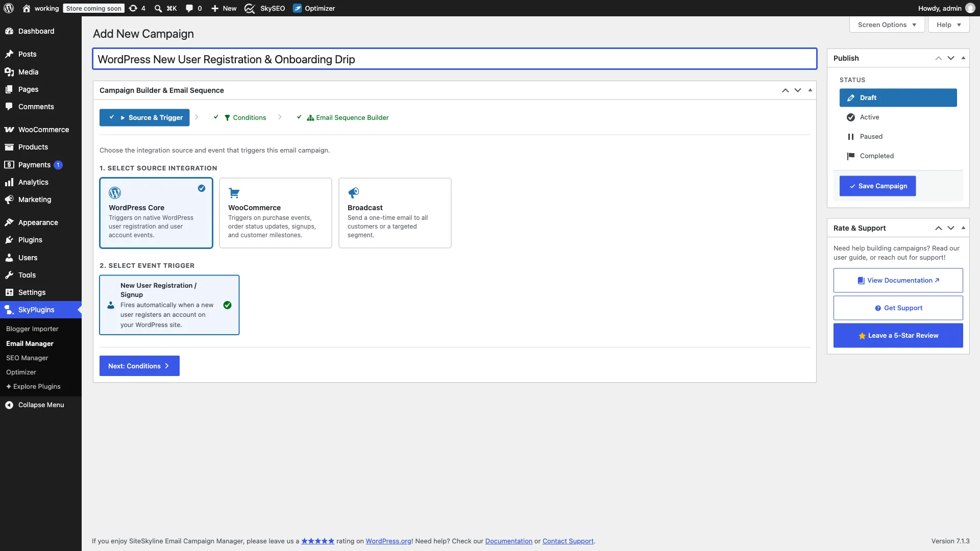Screen dimensions: 980x551
Task: Click the Optimizer icon in admin bar
Action: pos(297,8)
